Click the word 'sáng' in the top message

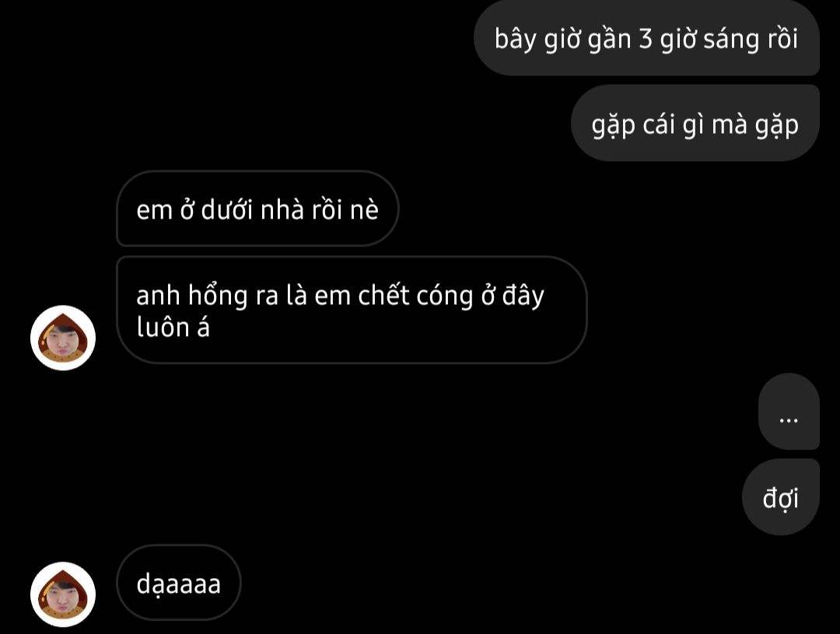pyautogui.click(x=731, y=39)
